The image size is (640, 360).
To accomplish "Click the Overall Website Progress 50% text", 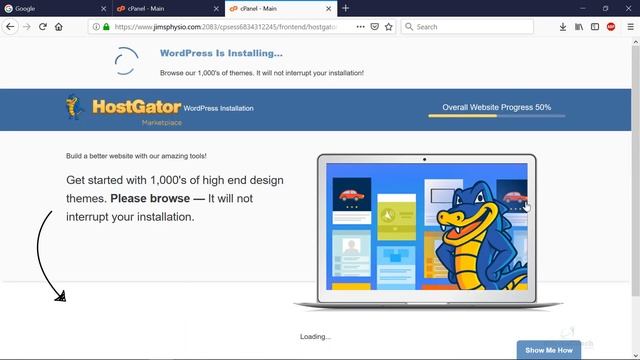I will pos(497,107).
